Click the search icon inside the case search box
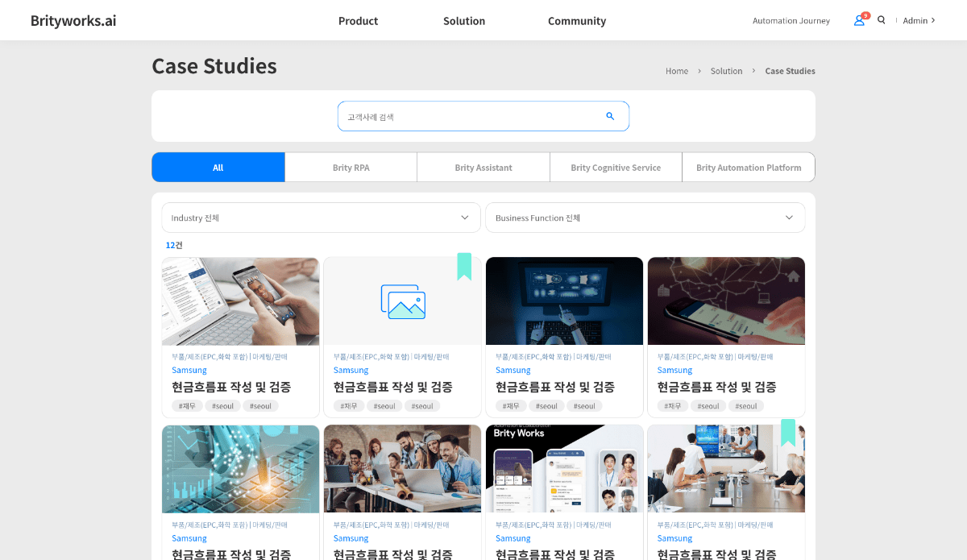This screenshot has width=967, height=560. click(610, 116)
